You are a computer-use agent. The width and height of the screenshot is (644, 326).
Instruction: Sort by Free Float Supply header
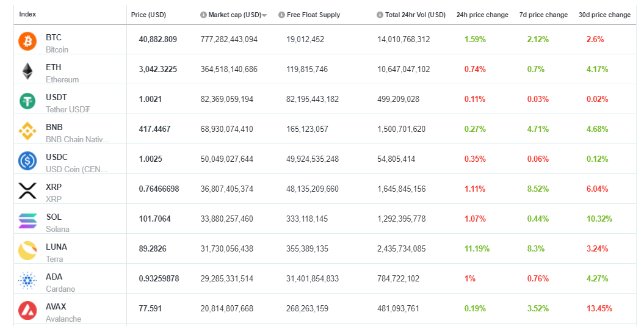coord(313,15)
